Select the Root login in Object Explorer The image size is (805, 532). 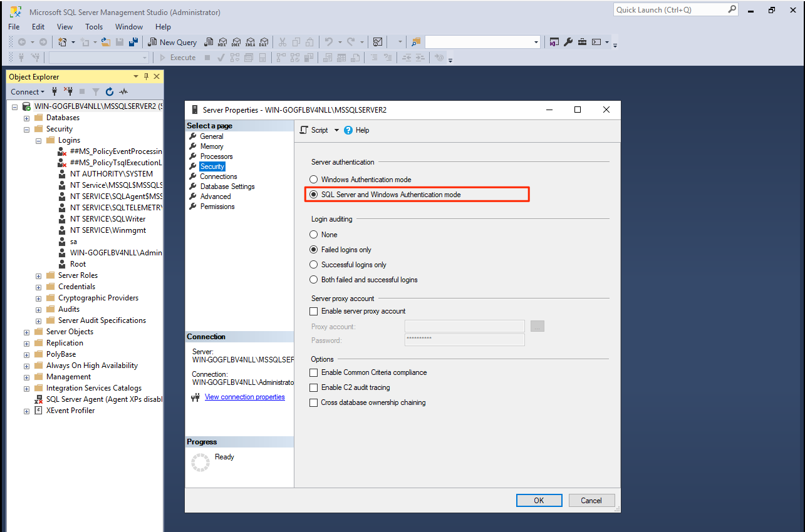78,264
